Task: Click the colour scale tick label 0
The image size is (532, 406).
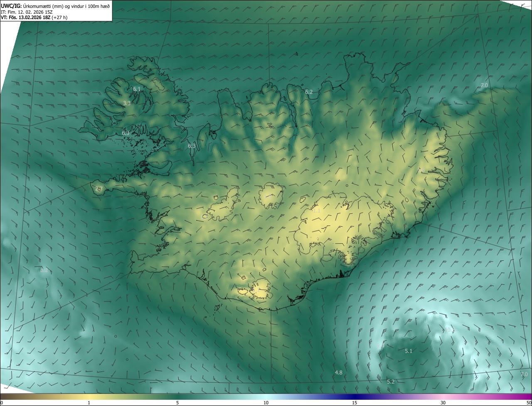Action: coord(2,403)
